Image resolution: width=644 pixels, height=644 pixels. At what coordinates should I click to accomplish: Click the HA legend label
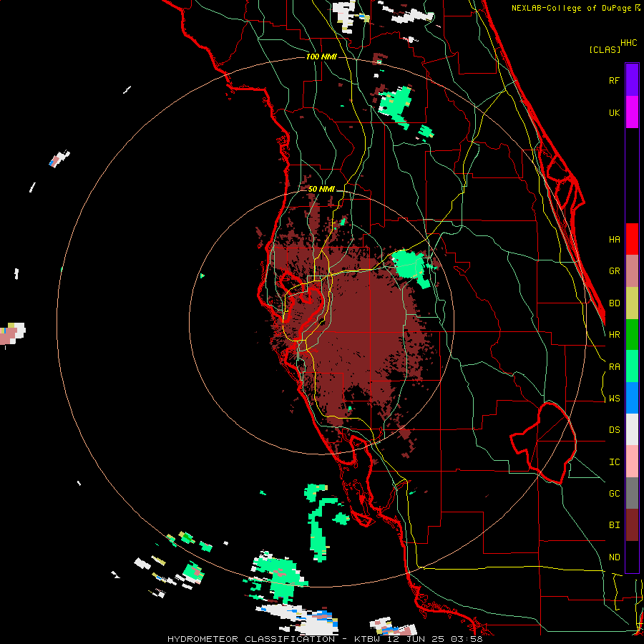(614, 239)
